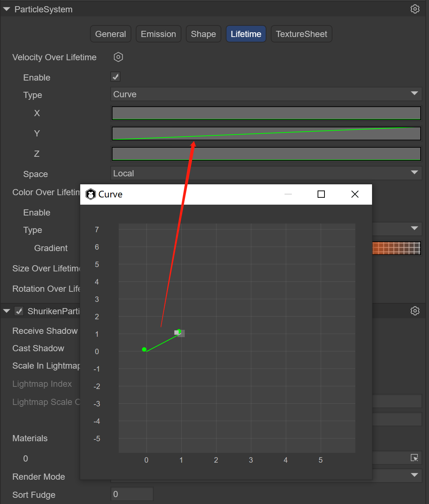Switch to the TextureSheet tab

pos(301,34)
